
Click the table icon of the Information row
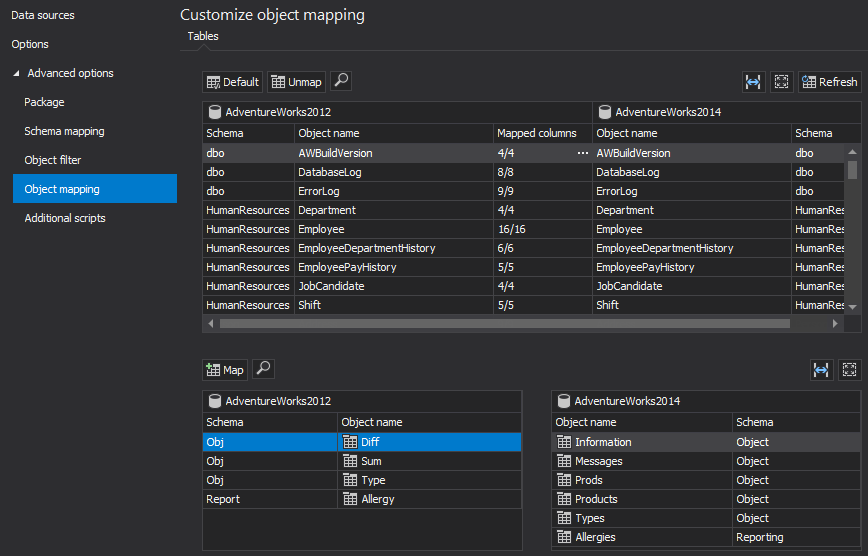tap(564, 442)
